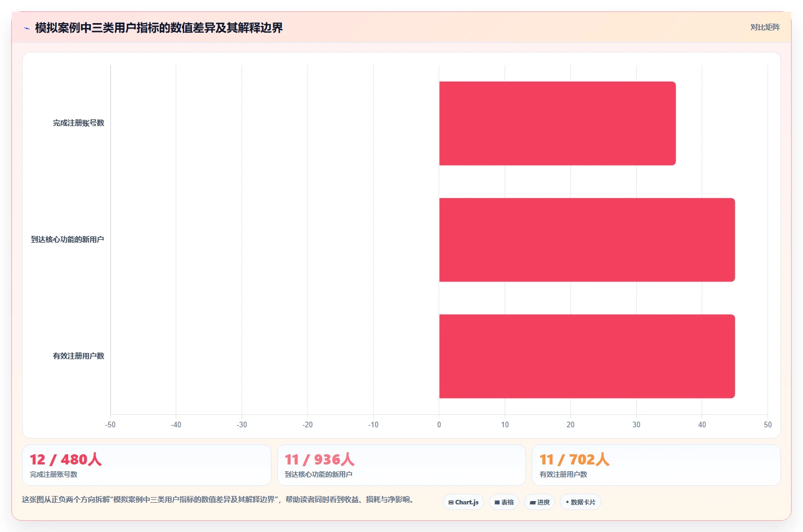Click the x-axis tick label -50

[x=110, y=424]
